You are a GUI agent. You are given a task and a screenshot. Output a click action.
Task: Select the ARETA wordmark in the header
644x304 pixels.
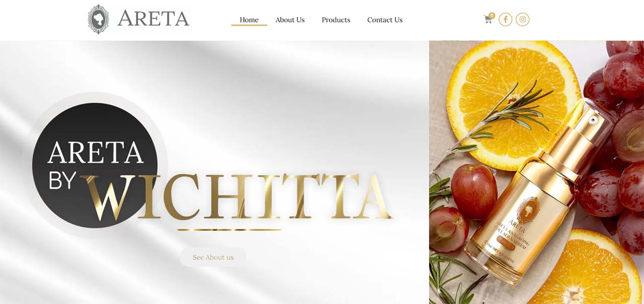point(153,19)
